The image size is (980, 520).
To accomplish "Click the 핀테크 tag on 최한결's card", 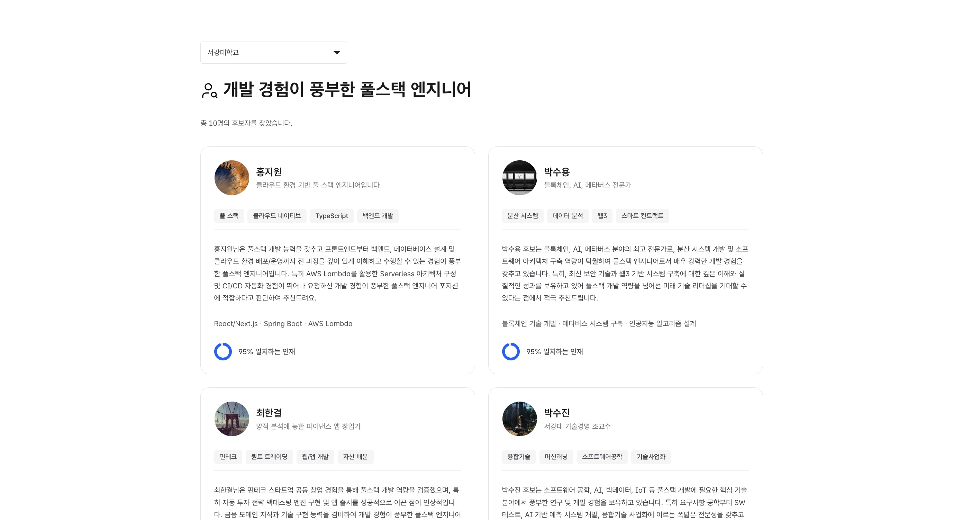I will click(228, 457).
